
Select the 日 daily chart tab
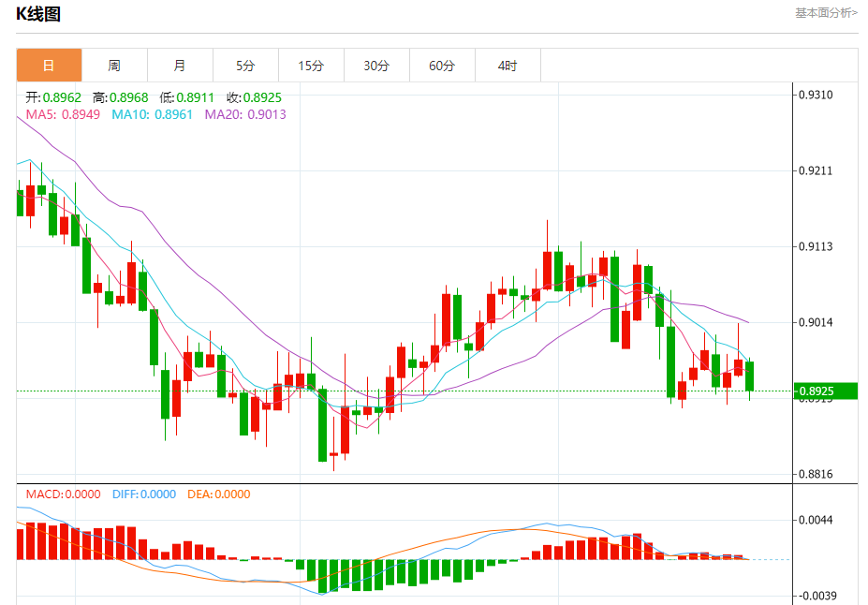tap(50, 66)
